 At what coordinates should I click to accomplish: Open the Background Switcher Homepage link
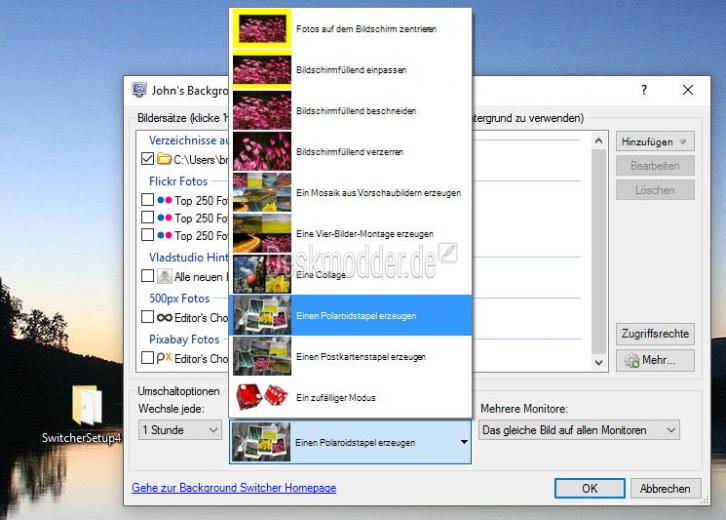(x=234, y=488)
